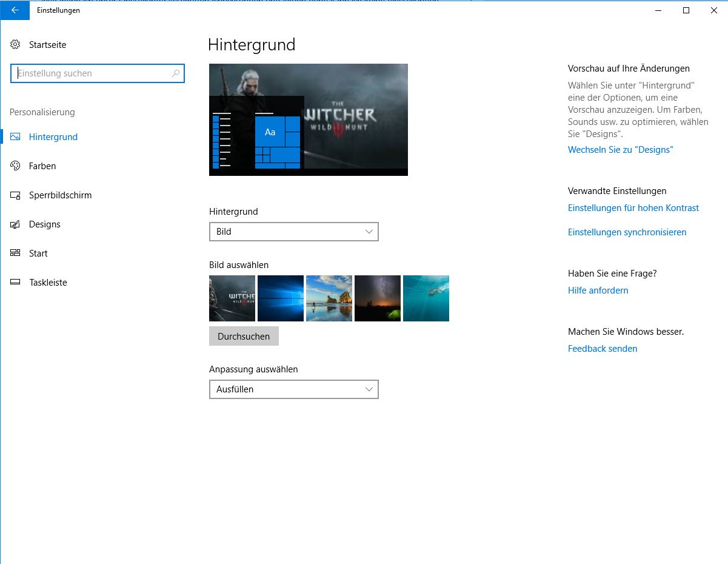The height and width of the screenshot is (564, 728).
Task: Go to Startseite
Action: click(48, 45)
